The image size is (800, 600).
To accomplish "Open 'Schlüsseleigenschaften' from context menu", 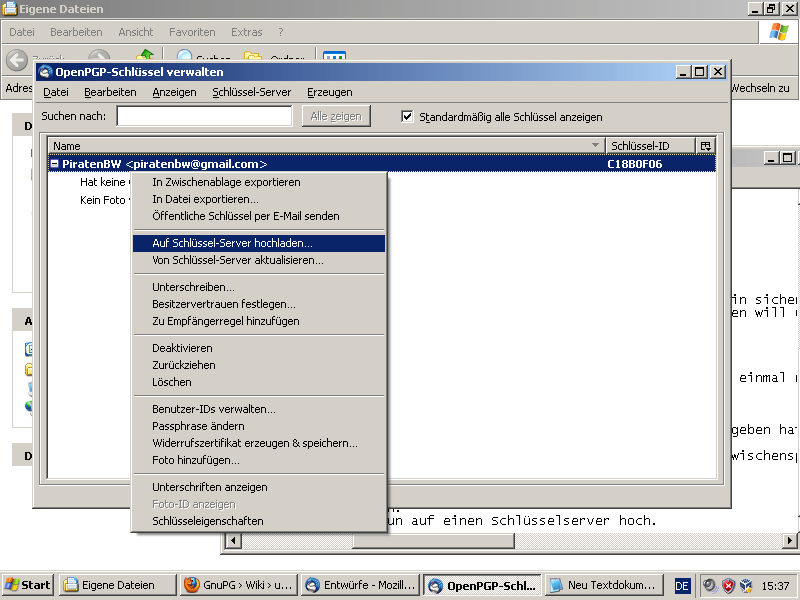I will pyautogui.click(x=259, y=521).
